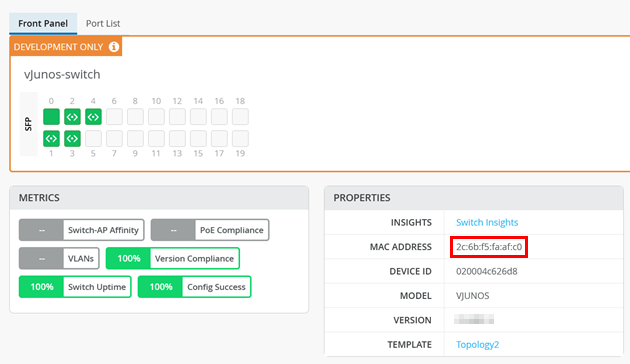The width and height of the screenshot is (630, 364).
Task: Select empty SFP port 13
Action: click(x=177, y=139)
